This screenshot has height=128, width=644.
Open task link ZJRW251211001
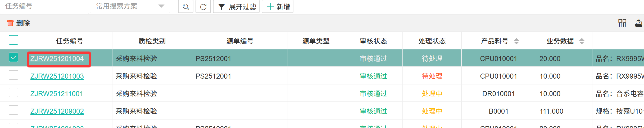tap(57, 94)
